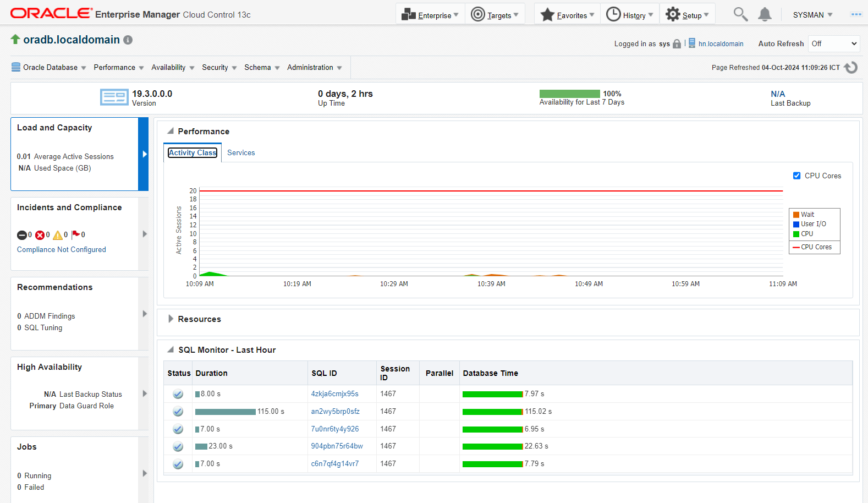Click status icon for 904pbn75r64bw row
The width and height of the screenshot is (868, 503).
coord(178,446)
